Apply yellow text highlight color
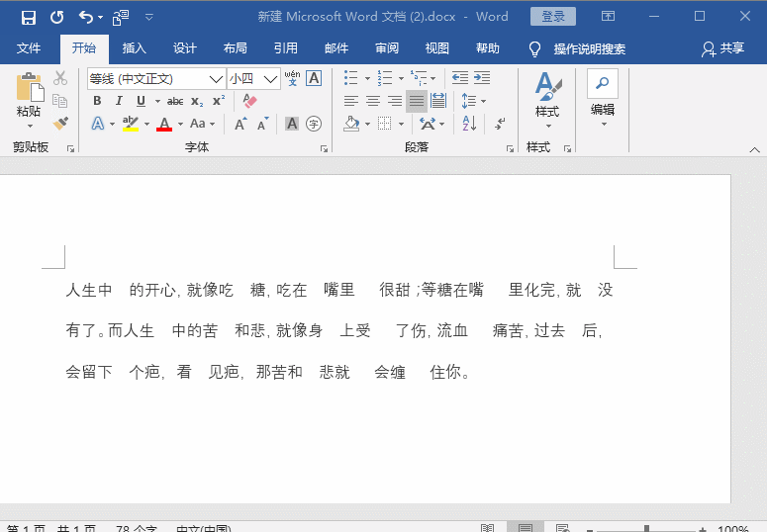This screenshot has width=767, height=532. (130, 124)
